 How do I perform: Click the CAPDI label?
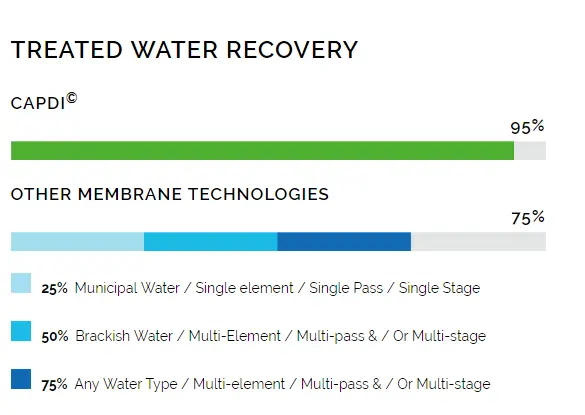[44, 102]
